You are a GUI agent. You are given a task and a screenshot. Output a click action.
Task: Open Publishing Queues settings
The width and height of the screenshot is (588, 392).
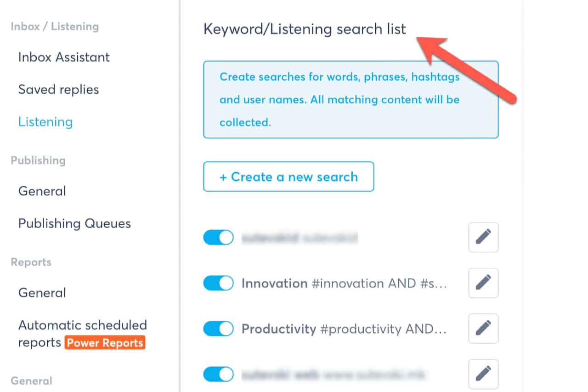click(74, 223)
